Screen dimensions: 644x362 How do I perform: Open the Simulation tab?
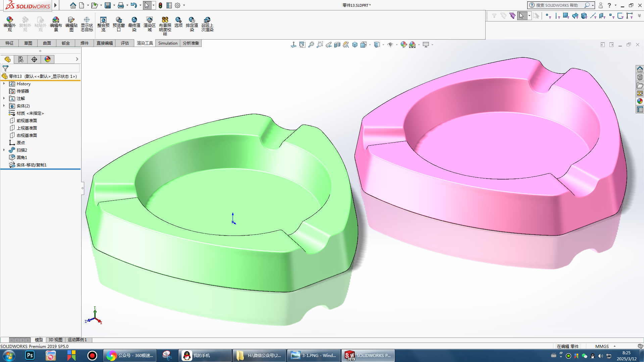click(x=168, y=43)
